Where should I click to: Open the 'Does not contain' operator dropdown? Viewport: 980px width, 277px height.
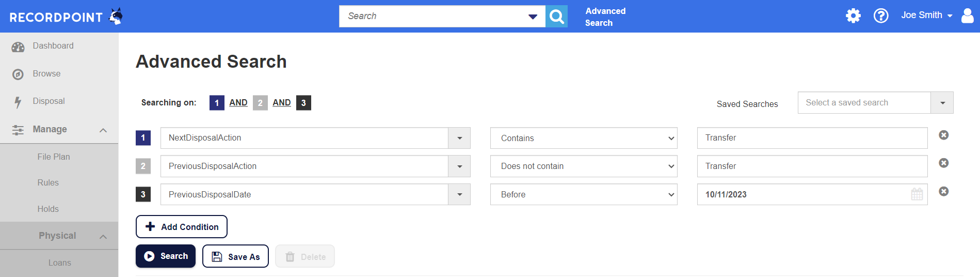pyautogui.click(x=583, y=166)
